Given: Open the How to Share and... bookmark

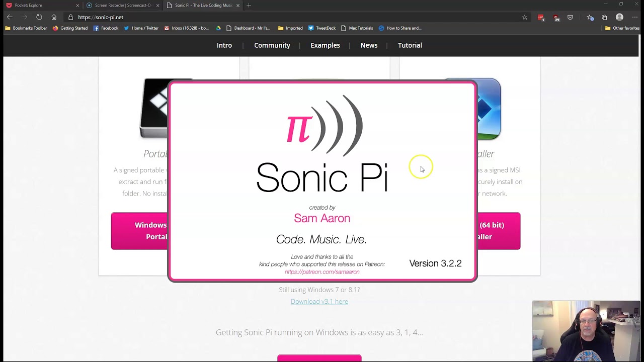Looking at the screenshot, I should point(400,28).
